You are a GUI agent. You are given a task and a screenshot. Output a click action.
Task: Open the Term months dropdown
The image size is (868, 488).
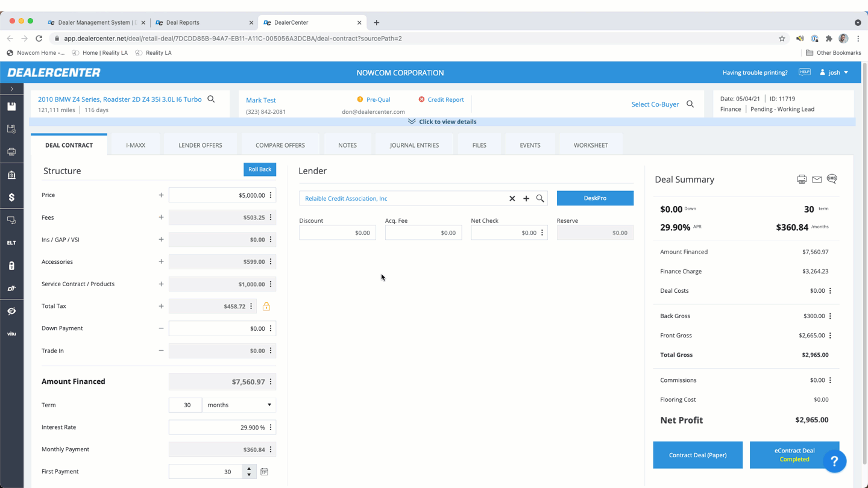tap(239, 405)
